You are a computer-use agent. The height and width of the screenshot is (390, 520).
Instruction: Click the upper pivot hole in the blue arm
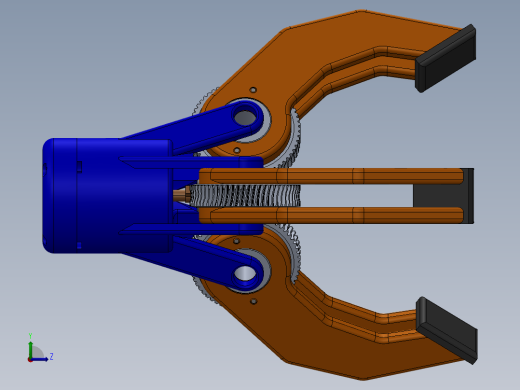click(245, 118)
